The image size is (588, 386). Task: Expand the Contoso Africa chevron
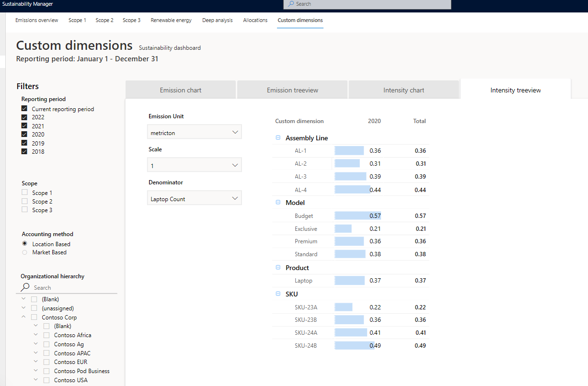[x=36, y=335]
